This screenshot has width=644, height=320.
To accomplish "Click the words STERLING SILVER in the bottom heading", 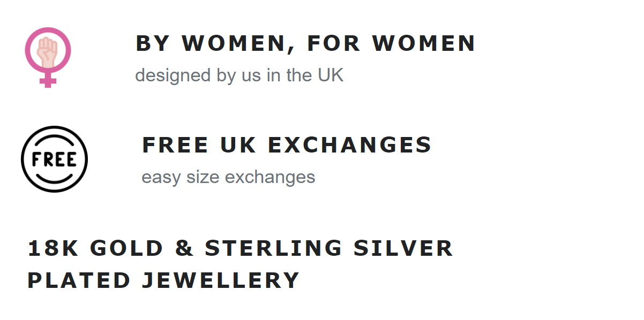I will click(329, 248).
